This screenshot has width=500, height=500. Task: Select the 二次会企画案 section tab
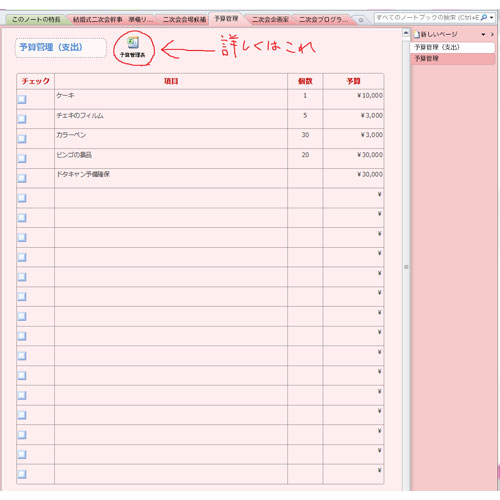pyautogui.click(x=270, y=20)
